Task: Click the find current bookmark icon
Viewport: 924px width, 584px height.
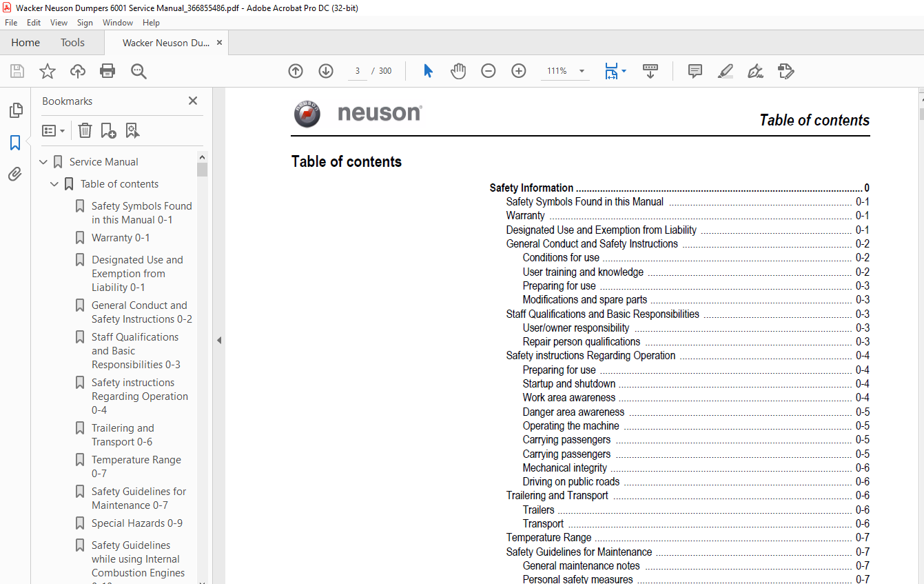Action: [x=132, y=130]
